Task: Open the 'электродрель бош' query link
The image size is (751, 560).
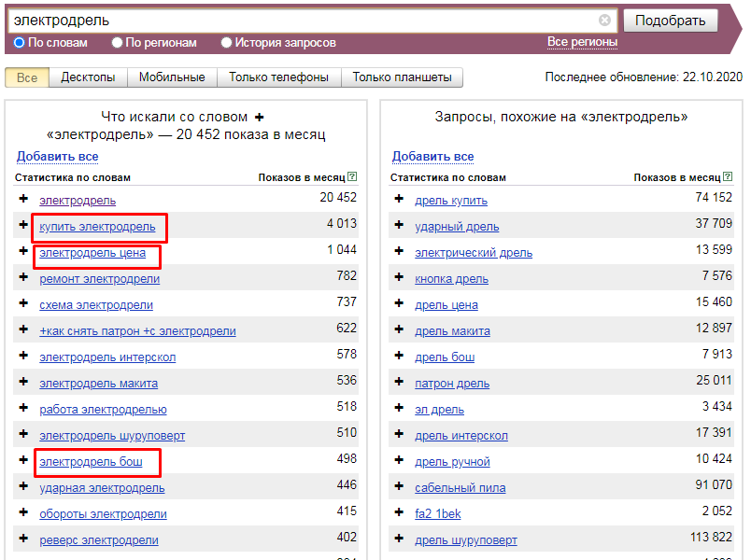Action: click(x=91, y=461)
